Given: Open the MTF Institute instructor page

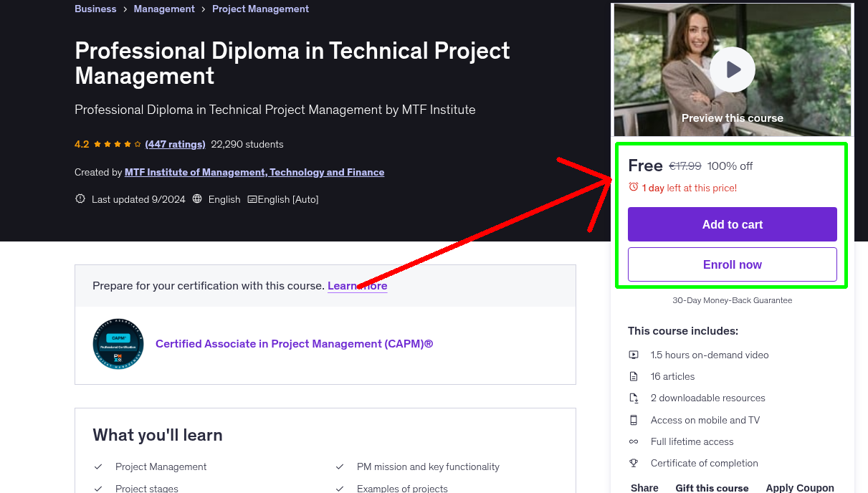Looking at the screenshot, I should click(254, 172).
